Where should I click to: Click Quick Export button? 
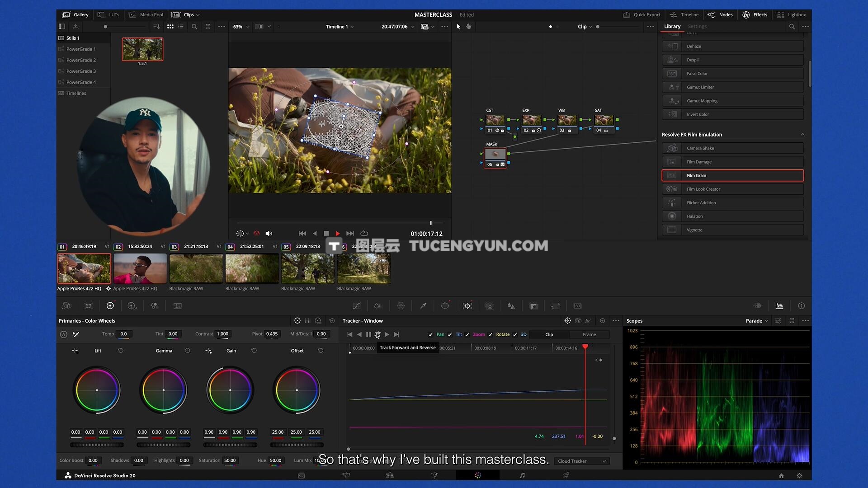pyautogui.click(x=642, y=15)
